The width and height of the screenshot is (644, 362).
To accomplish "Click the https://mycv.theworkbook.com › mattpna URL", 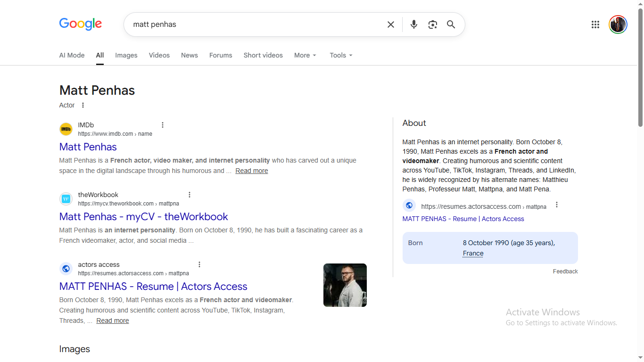I will pos(129,204).
